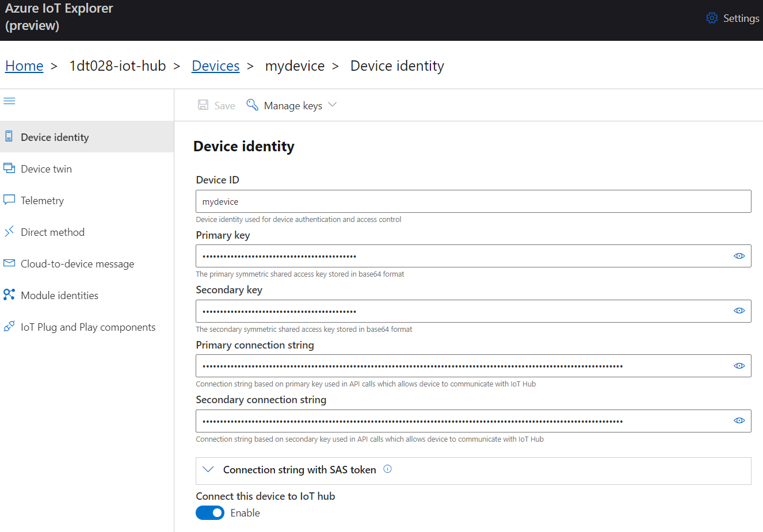The width and height of the screenshot is (763, 532).
Task: Click the Direct method icon
Action: [9, 232]
